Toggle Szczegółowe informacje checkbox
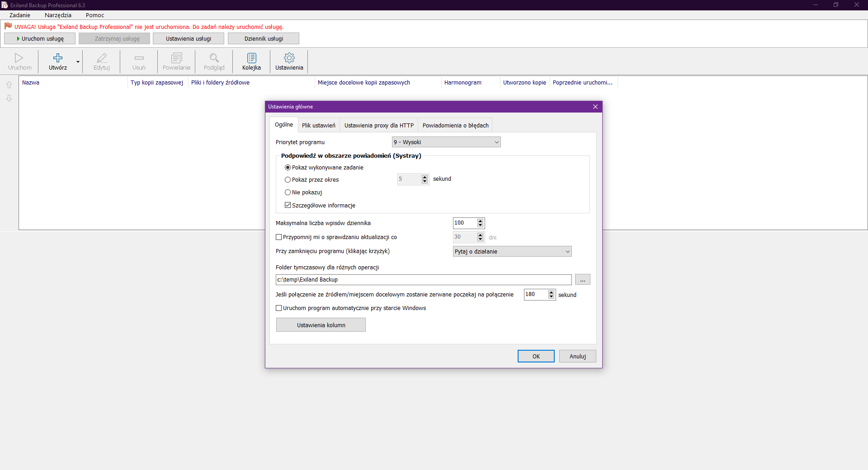 (288, 205)
